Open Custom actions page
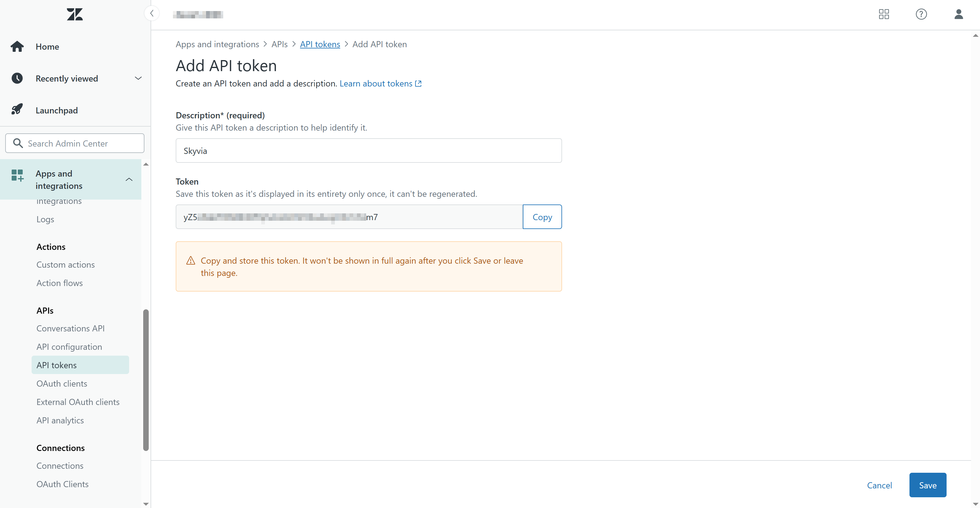Screen dimensions: 980x508 pos(65,265)
